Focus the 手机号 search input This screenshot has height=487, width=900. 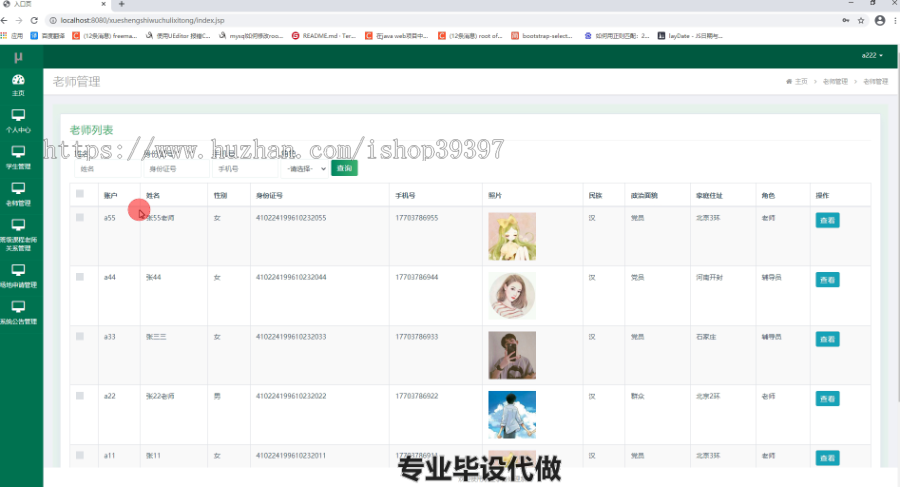click(245, 169)
